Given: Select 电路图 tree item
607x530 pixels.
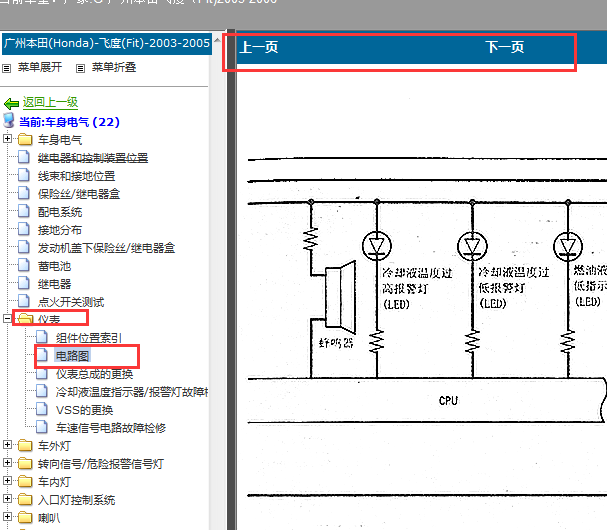Looking at the screenshot, I should pos(72,356).
